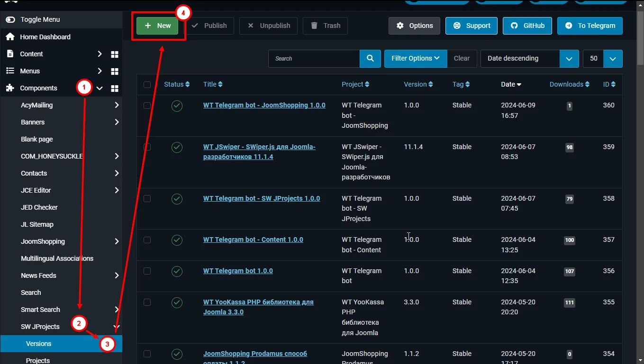The image size is (644, 364).
Task: Open WT Telegram bot 1.0.0 title link
Action: pyautogui.click(x=238, y=271)
